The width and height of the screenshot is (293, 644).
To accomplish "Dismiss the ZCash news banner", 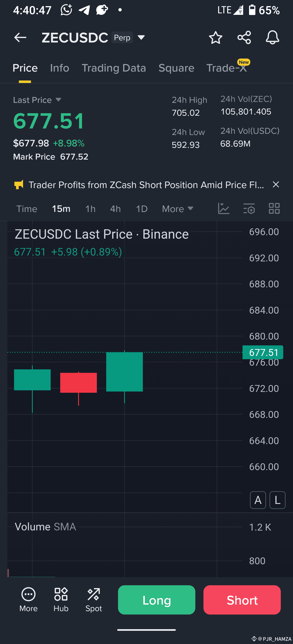I will point(276,185).
